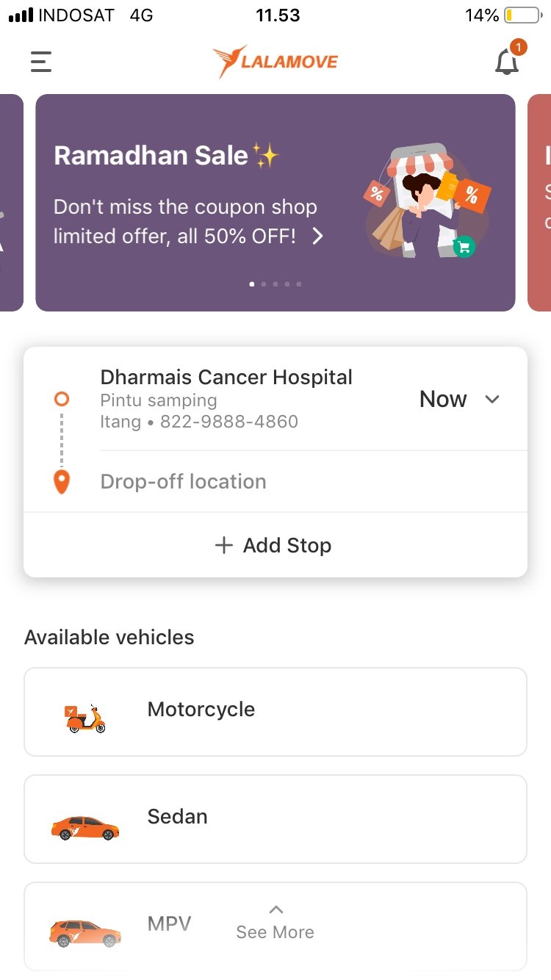Open Ramadhan Sale offer arrow
The width and height of the screenshot is (551, 980).
pyautogui.click(x=317, y=236)
